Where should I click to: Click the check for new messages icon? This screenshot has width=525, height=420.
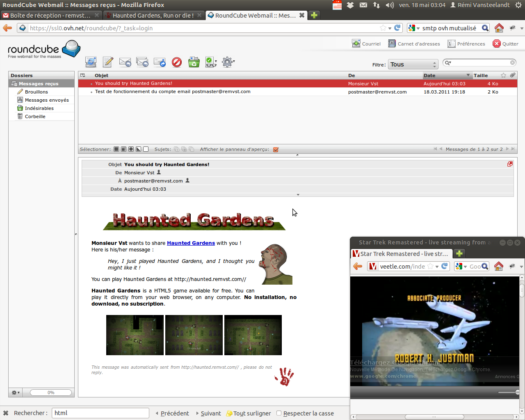91,62
